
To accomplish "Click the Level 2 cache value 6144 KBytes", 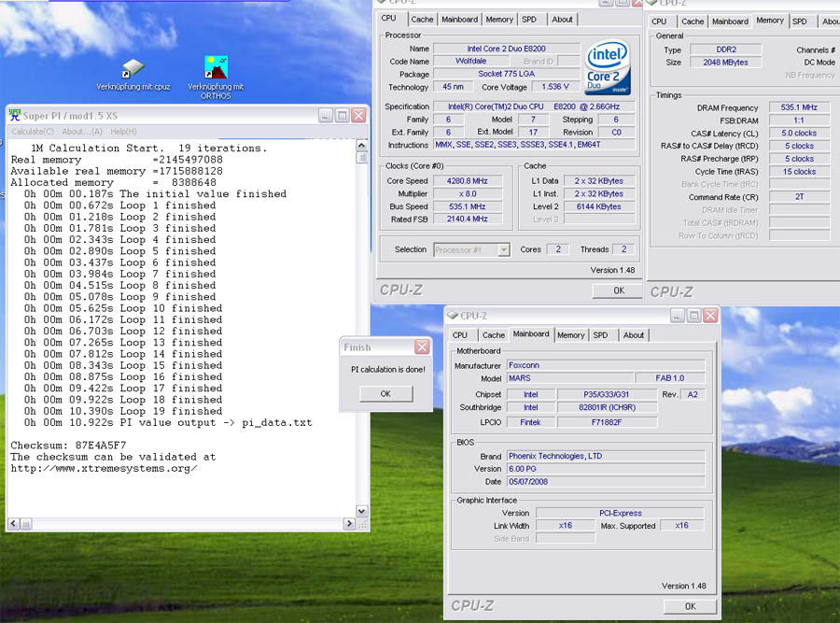I will 599,207.
